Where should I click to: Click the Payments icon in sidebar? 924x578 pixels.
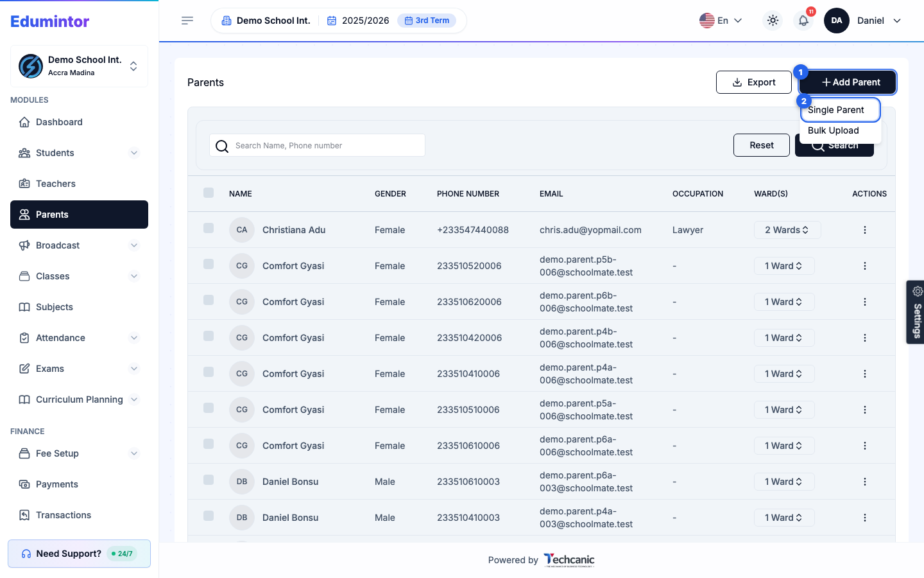(x=24, y=484)
